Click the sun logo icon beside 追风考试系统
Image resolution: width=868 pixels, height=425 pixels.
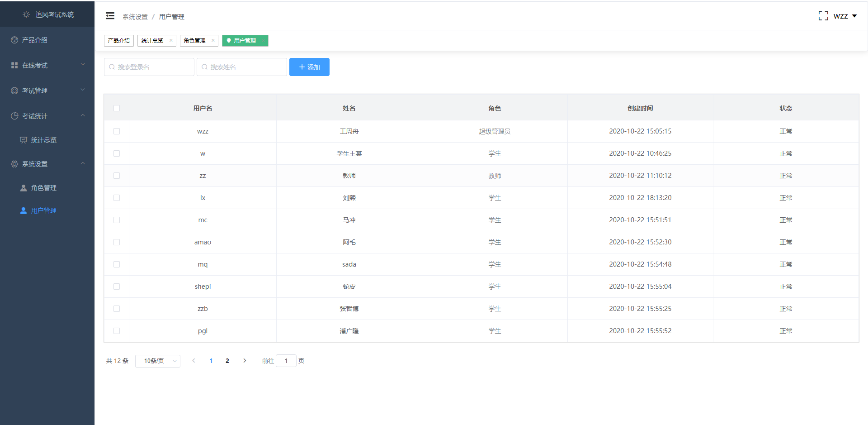click(26, 14)
